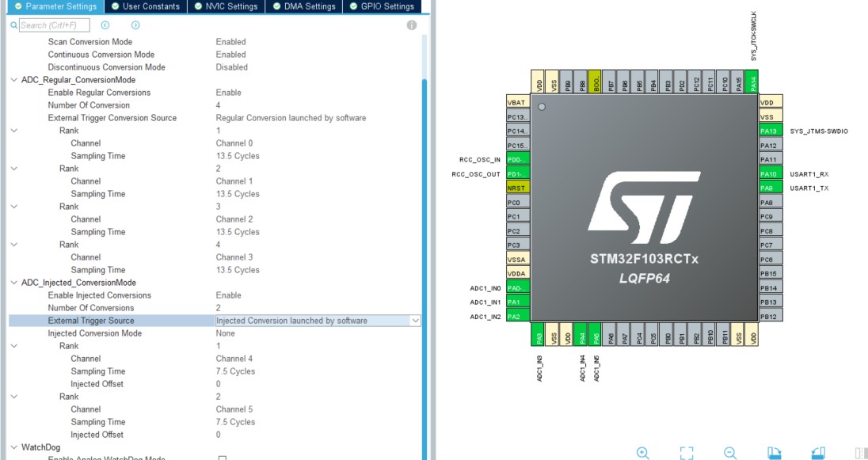Viewport: 868px width, 460px height.
Task: Rotate the chip view clockwise
Action: [775, 453]
